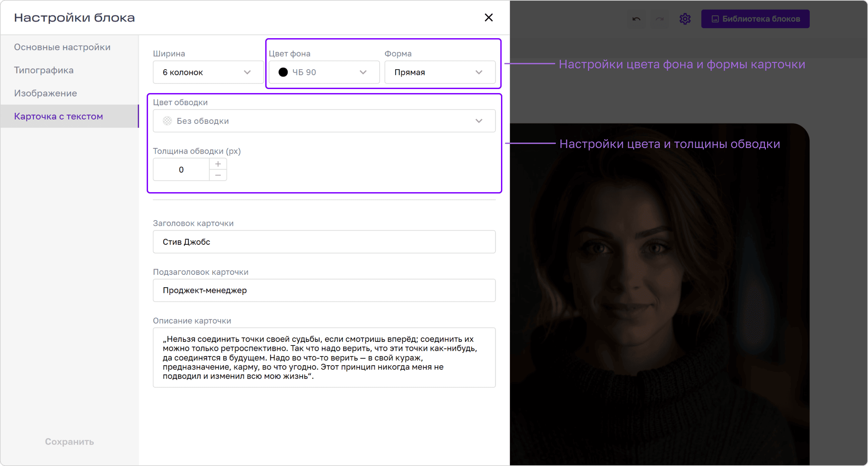Click the black ЧБ 90 color swatch
Viewport: 868px width, 466px height.
(283, 72)
